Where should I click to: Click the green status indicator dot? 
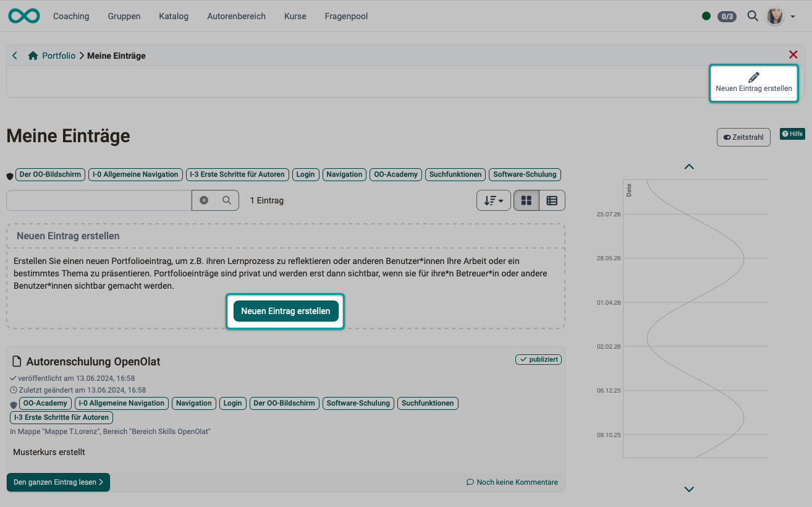pos(706,16)
